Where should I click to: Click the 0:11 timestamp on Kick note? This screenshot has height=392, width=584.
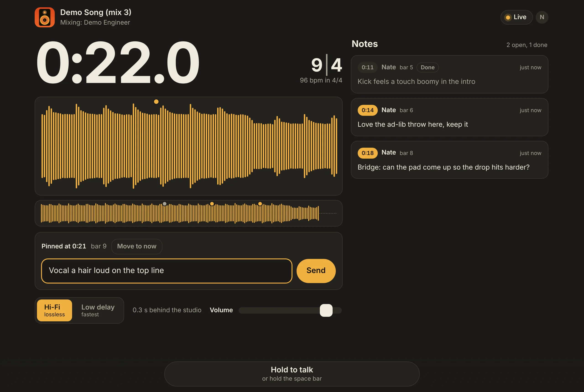coord(367,67)
